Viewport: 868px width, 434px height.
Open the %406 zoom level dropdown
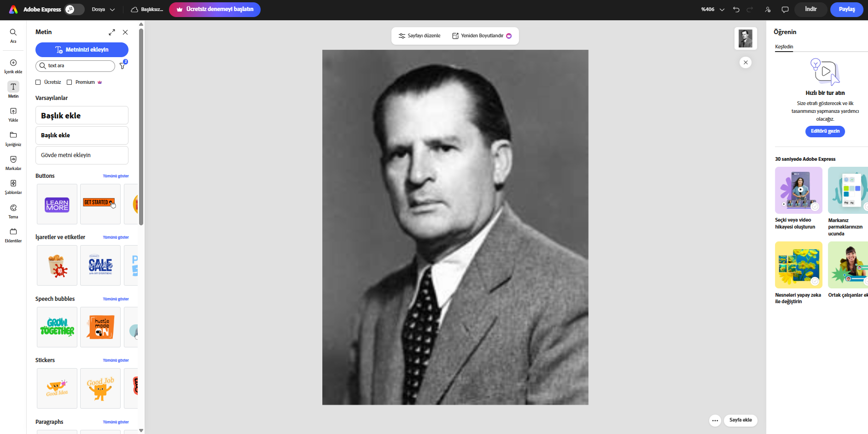pyautogui.click(x=713, y=9)
